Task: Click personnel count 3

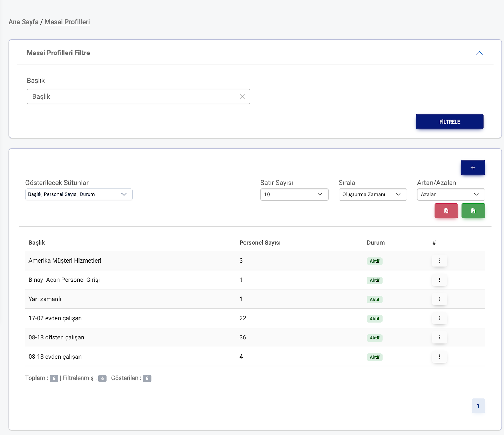Action: click(241, 261)
